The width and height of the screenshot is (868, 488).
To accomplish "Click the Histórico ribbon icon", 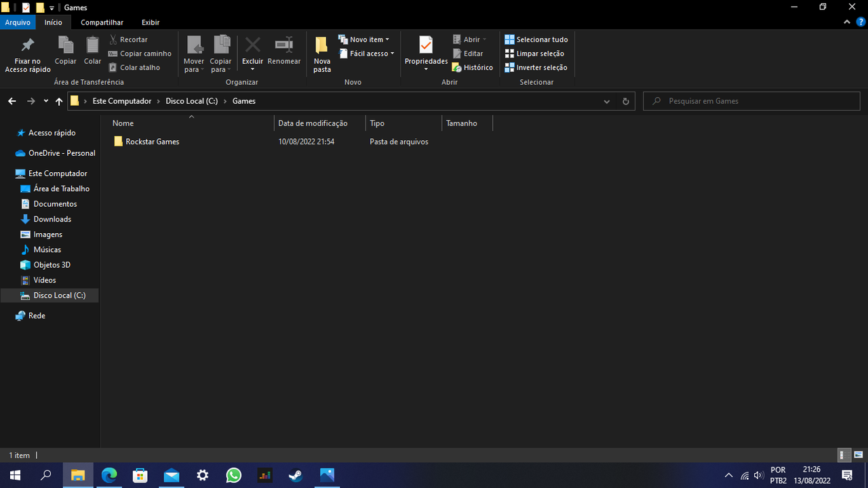I will coord(473,67).
